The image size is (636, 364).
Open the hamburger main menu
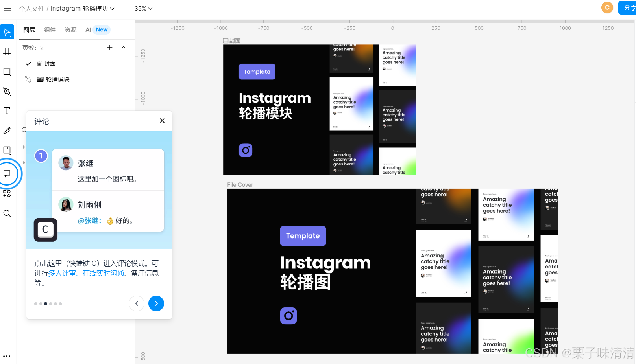(x=7, y=8)
